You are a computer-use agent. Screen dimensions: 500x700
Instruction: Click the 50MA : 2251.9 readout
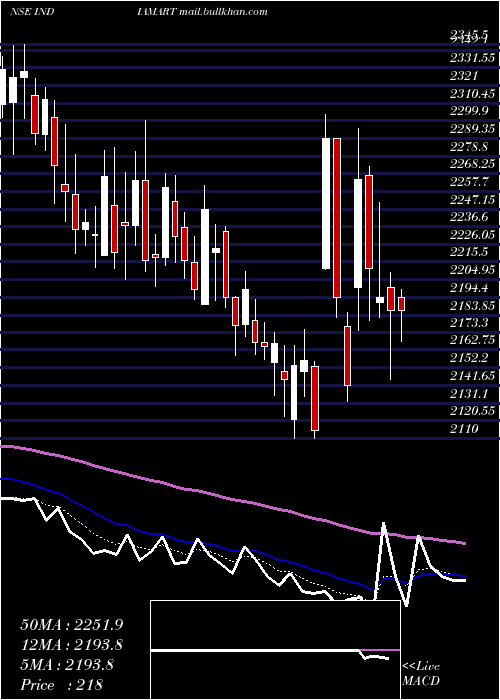click(x=71, y=625)
